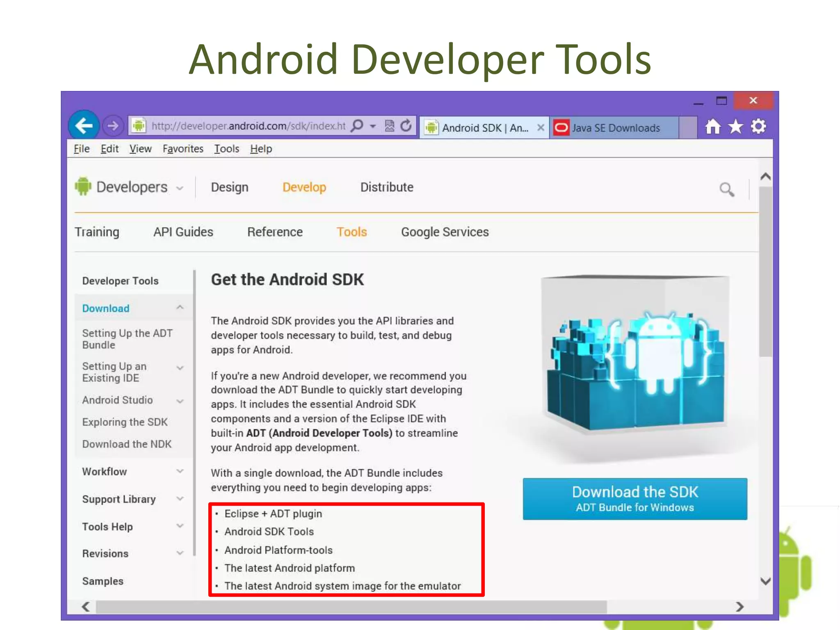840x630 pixels.
Task: Click Developer Tools sidebar heading
Action: pos(120,281)
